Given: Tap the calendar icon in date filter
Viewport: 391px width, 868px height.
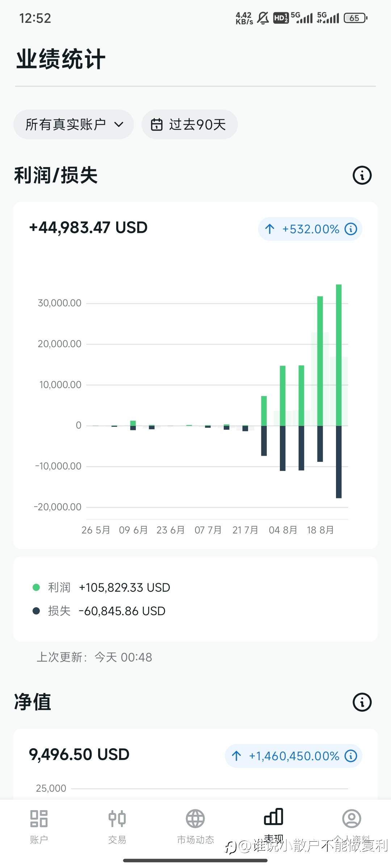Looking at the screenshot, I should [x=157, y=124].
